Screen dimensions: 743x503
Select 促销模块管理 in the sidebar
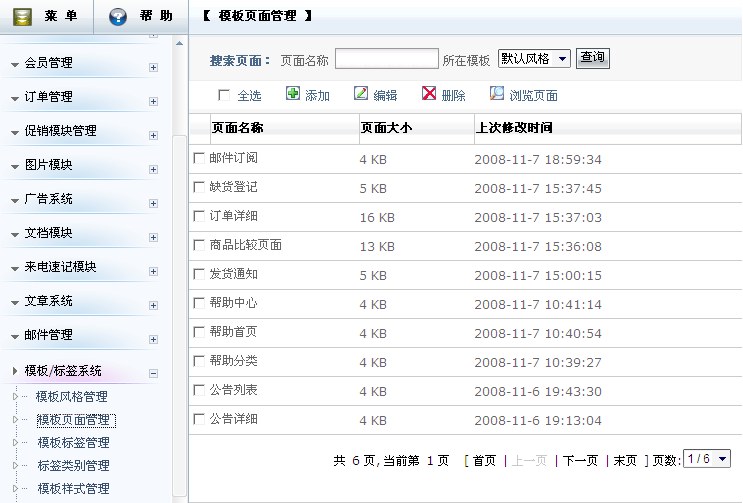(x=61, y=131)
